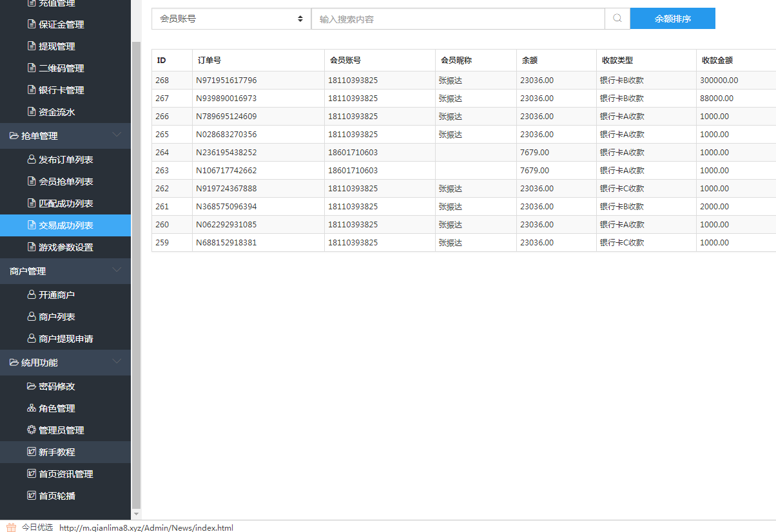Click the 输入搜索内容 search input field
Screen dimensions: 776x532
point(458,19)
